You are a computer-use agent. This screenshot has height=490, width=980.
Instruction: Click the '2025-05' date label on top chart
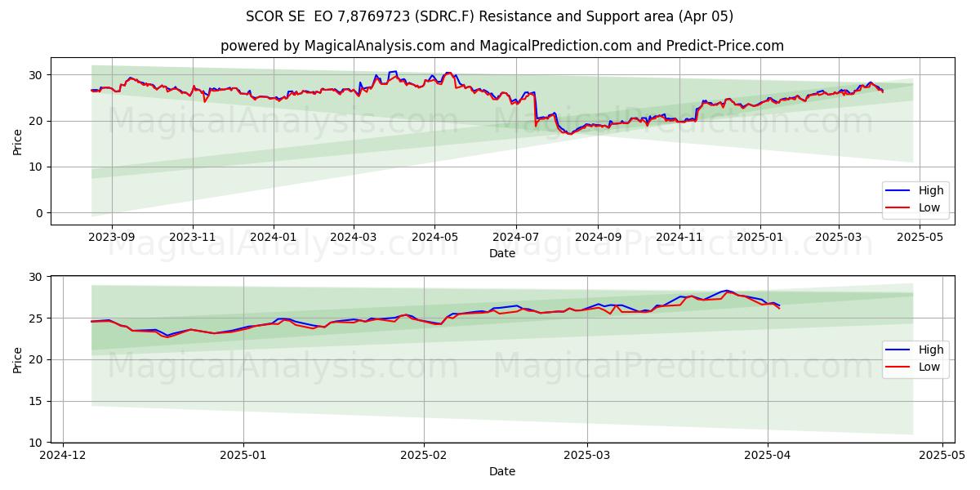(920, 237)
